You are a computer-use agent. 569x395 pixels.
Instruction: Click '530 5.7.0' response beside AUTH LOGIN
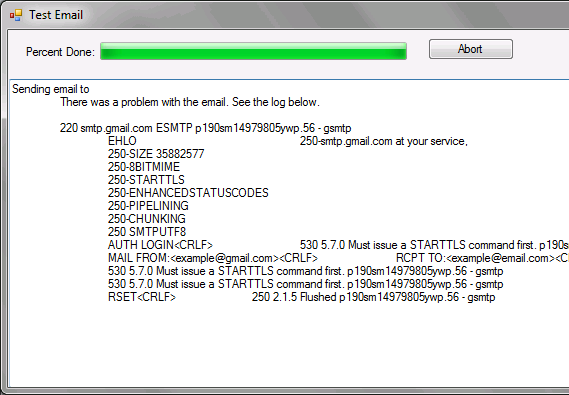click(x=434, y=245)
